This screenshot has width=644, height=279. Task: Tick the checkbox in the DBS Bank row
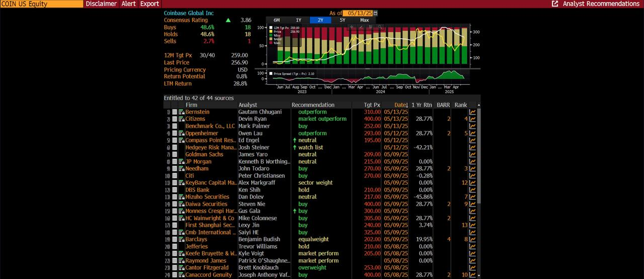tap(175, 190)
